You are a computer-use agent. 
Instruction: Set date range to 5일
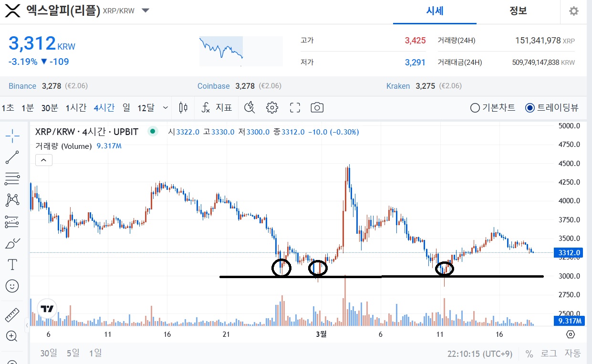(x=73, y=353)
